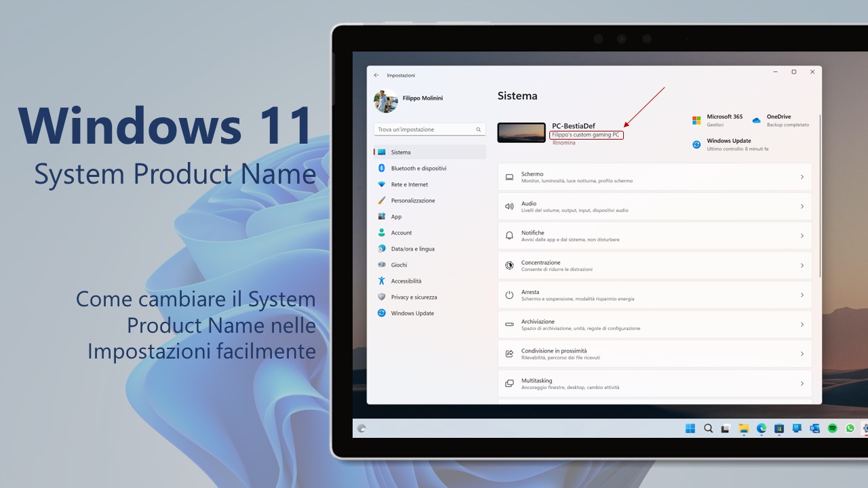
Task: Click the Sistema page heading
Action: [x=517, y=96]
